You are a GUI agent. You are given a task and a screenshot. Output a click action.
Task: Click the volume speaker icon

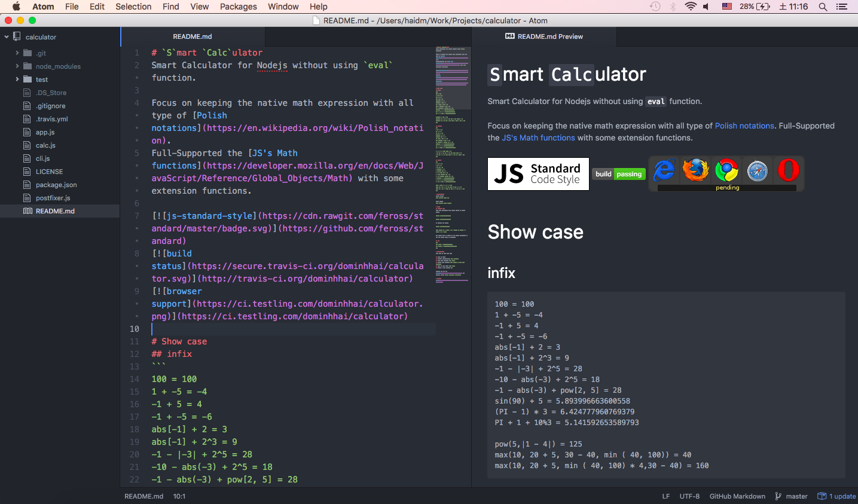(x=707, y=7)
